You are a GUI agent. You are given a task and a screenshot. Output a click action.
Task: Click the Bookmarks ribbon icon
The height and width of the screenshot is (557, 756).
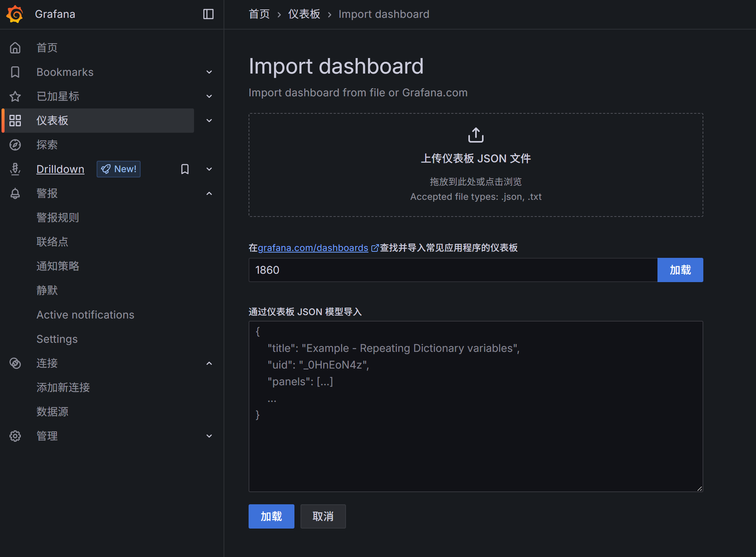pos(15,72)
